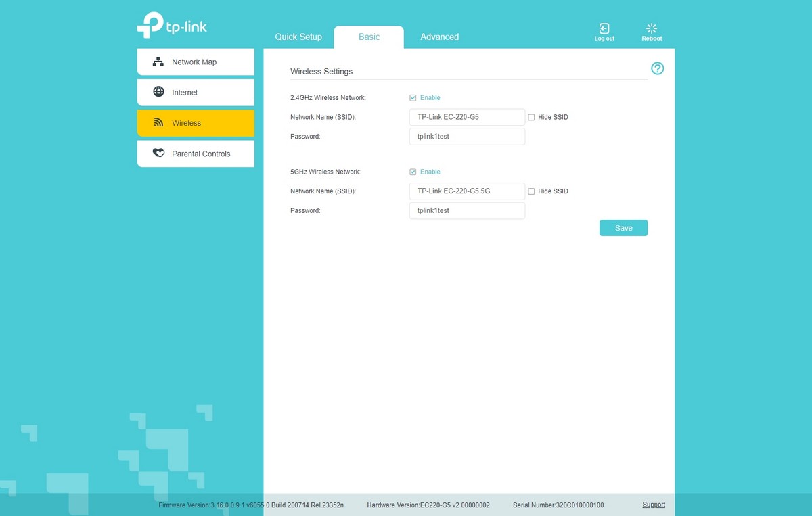Toggle 2.4GHz wireless network Enable checkbox

coord(413,97)
